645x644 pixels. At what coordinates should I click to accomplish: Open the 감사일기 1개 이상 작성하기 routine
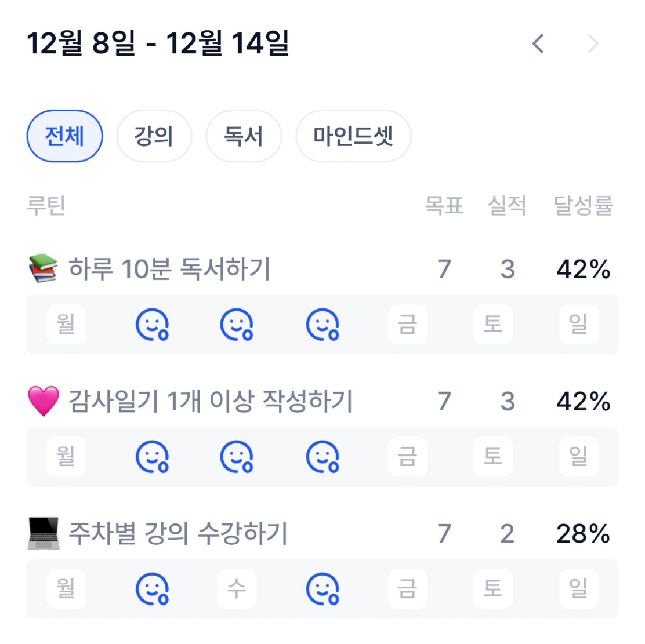(211, 401)
